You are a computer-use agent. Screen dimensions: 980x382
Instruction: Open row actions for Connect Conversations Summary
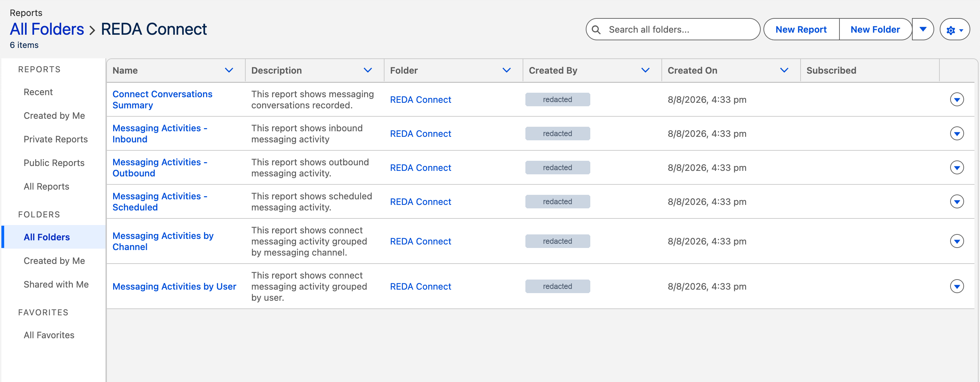(956, 99)
